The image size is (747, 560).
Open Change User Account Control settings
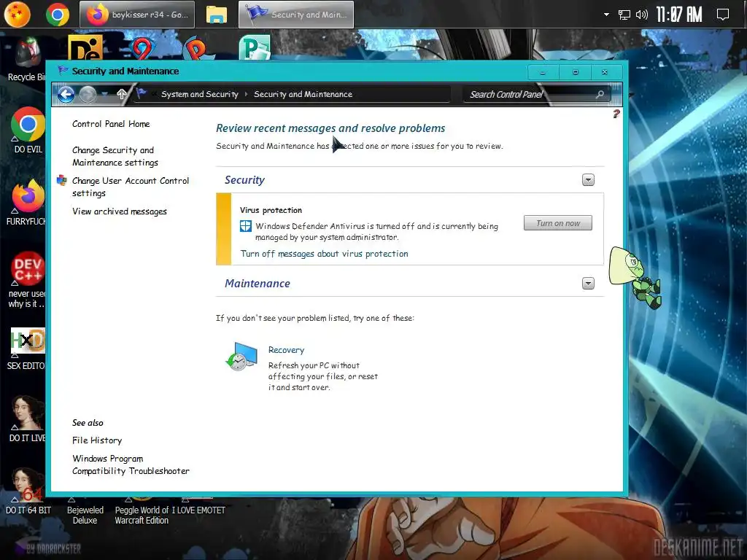[131, 187]
